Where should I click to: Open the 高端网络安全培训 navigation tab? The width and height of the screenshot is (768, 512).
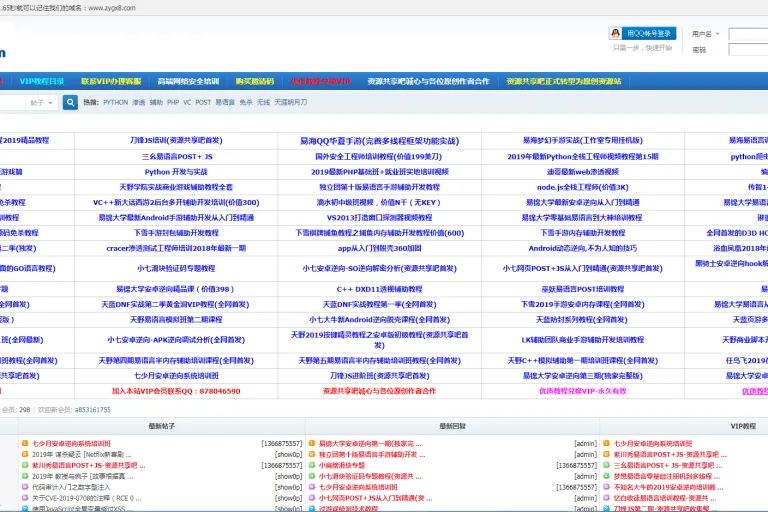click(x=188, y=81)
